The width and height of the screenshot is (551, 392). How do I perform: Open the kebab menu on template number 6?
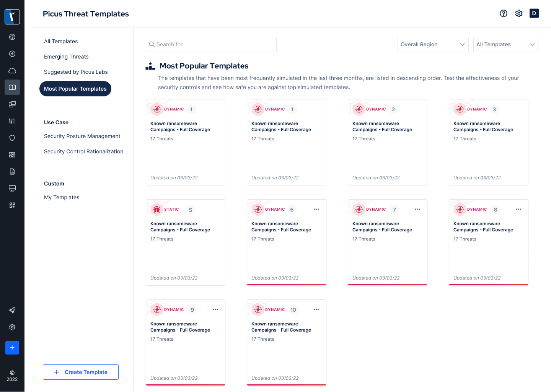point(316,209)
